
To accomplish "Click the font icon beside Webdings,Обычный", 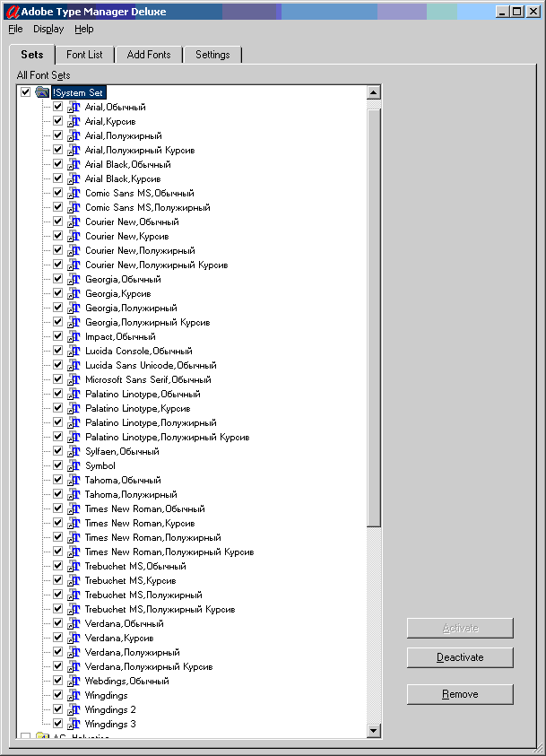I will pos(74,681).
